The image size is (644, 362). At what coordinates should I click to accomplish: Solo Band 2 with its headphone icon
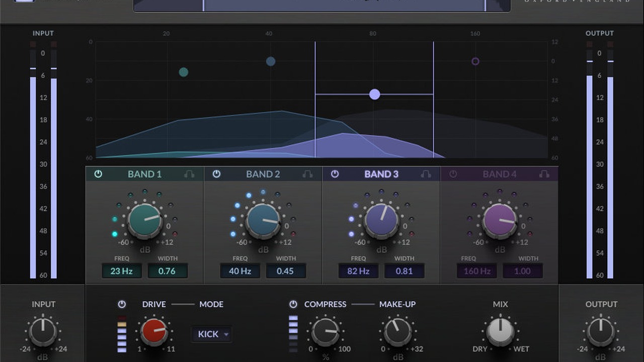307,174
